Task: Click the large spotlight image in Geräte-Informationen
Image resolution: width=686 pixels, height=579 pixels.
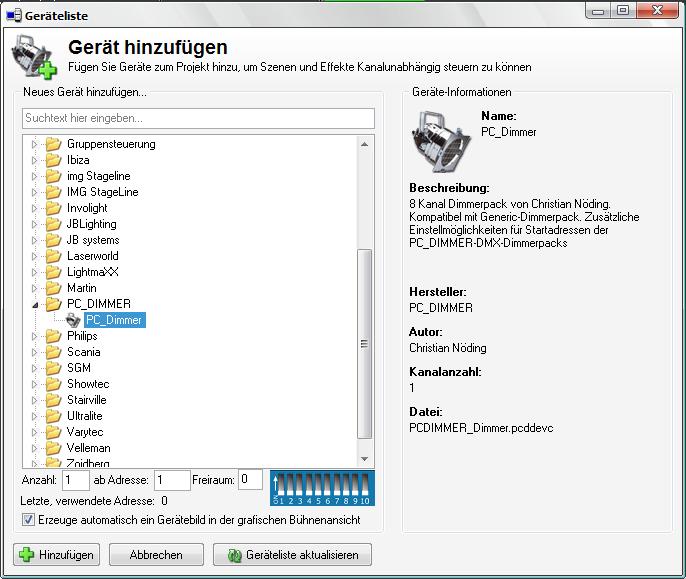Action: click(441, 141)
